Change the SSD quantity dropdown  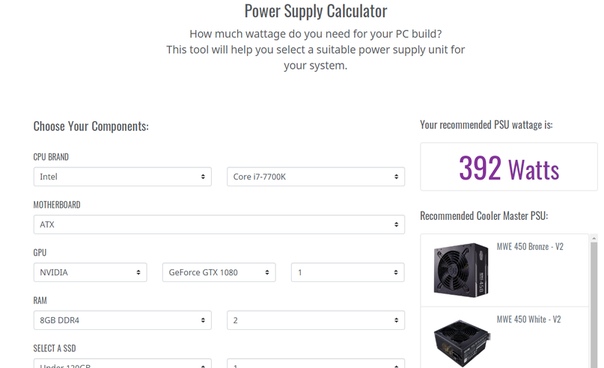(316, 363)
